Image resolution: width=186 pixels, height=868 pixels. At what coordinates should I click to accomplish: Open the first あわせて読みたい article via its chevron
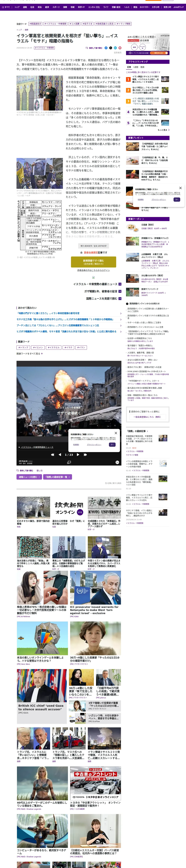click(x=121, y=313)
